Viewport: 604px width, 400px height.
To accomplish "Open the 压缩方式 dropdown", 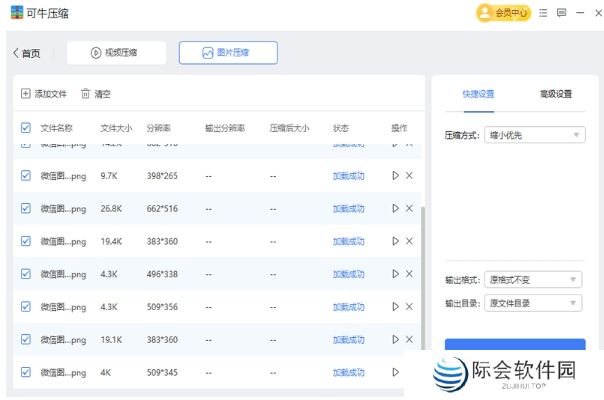I will [535, 134].
